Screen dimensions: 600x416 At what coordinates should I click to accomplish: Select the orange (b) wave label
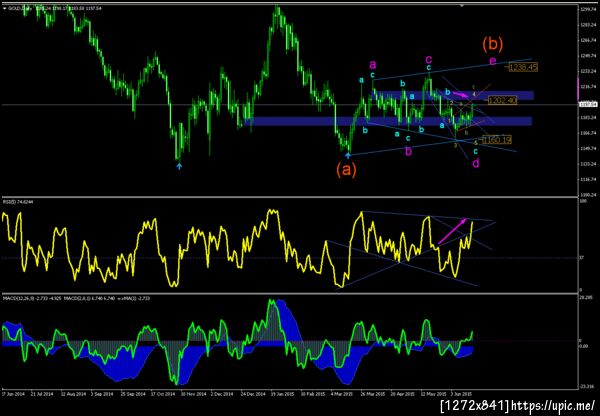(x=492, y=44)
